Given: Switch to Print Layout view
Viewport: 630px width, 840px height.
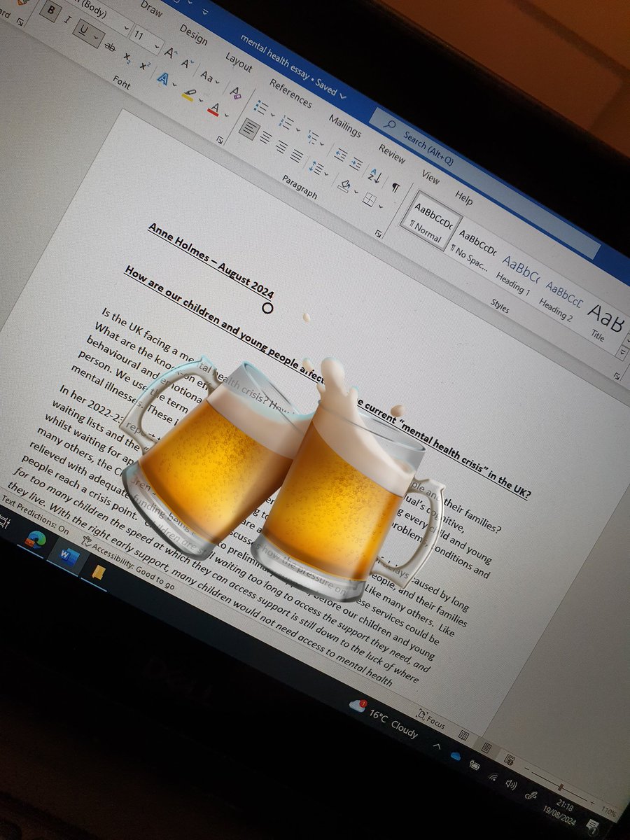Looking at the screenshot, I should point(486,748).
